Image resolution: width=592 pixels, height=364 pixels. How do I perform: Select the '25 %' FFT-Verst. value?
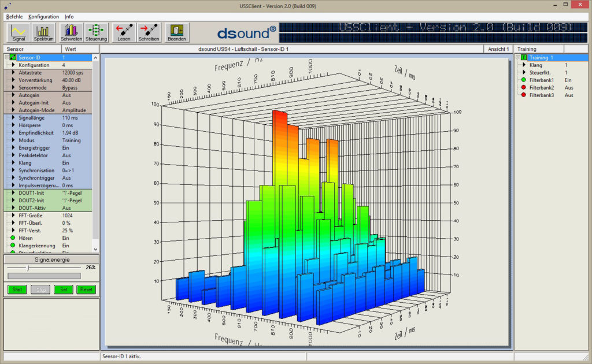68,231
